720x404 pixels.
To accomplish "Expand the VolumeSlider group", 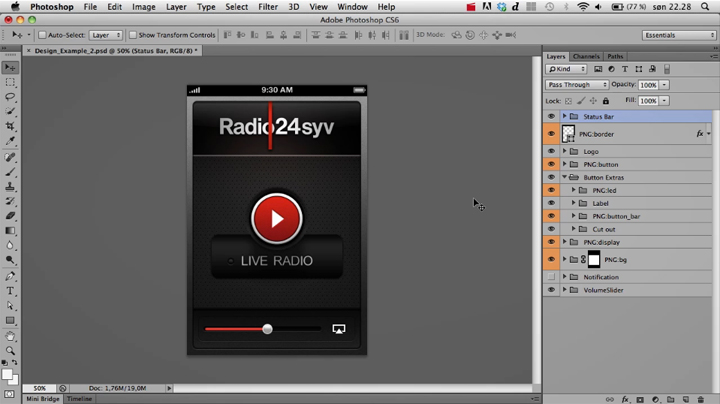I will (x=564, y=290).
